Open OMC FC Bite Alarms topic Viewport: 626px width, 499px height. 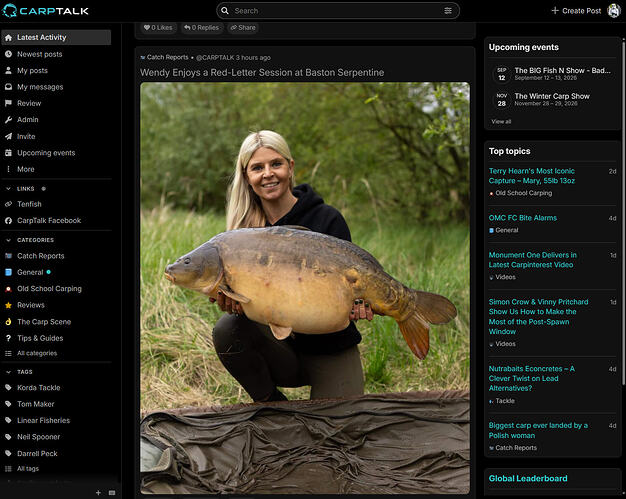pyautogui.click(x=523, y=218)
